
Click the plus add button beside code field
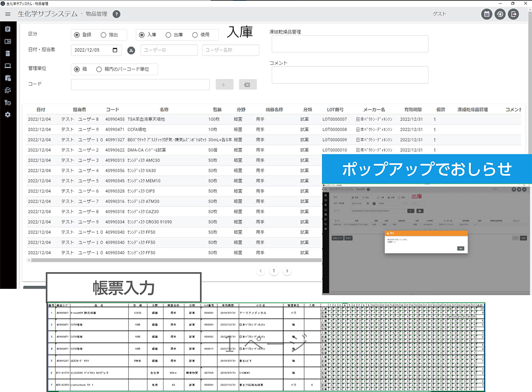[224, 85]
